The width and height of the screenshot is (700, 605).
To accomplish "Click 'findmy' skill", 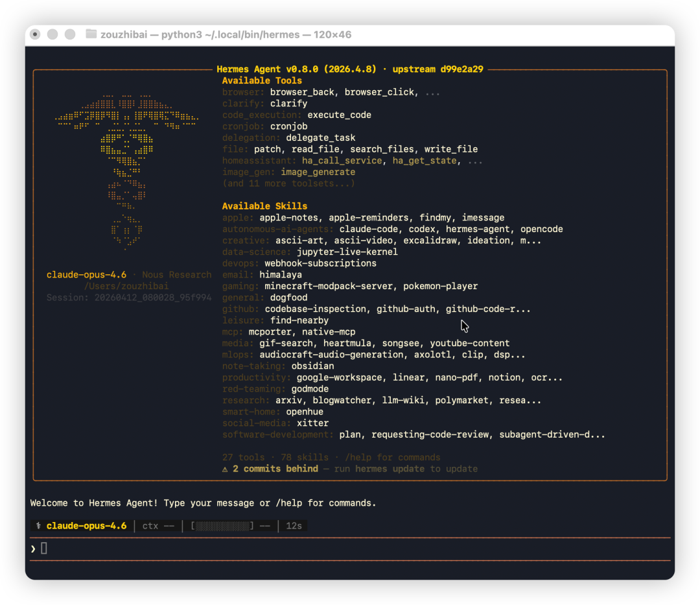I will click(x=435, y=218).
